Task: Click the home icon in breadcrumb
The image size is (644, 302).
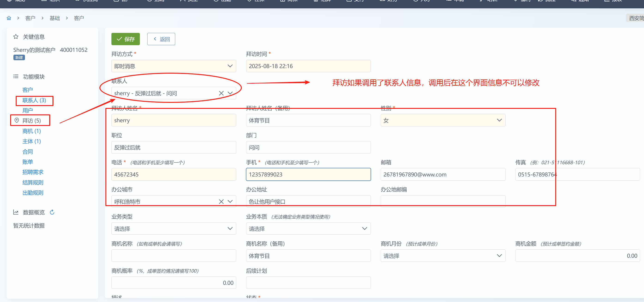Action: point(9,18)
